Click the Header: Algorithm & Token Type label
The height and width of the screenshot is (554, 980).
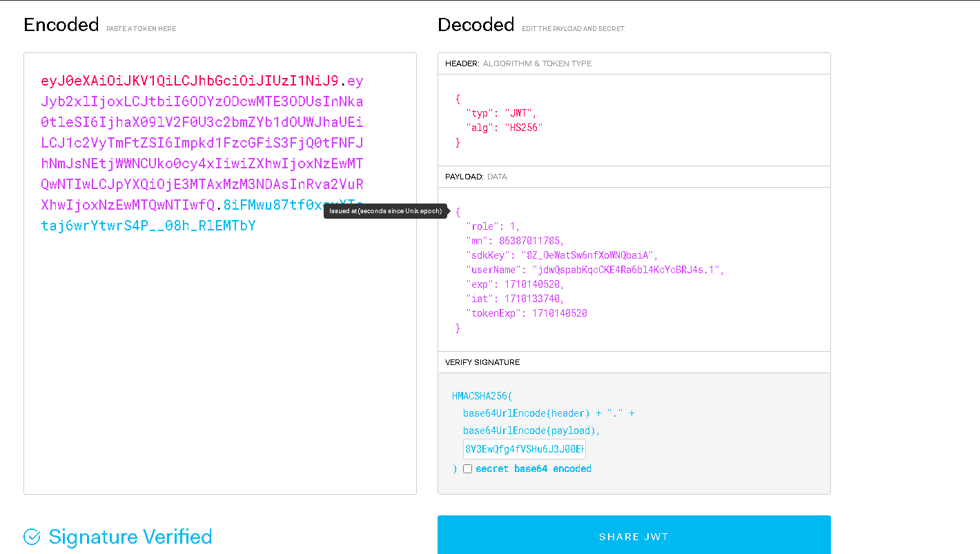(x=518, y=63)
